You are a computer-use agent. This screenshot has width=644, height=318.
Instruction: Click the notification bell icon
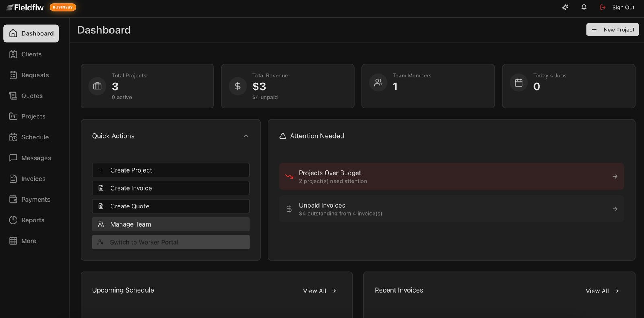pyautogui.click(x=584, y=7)
